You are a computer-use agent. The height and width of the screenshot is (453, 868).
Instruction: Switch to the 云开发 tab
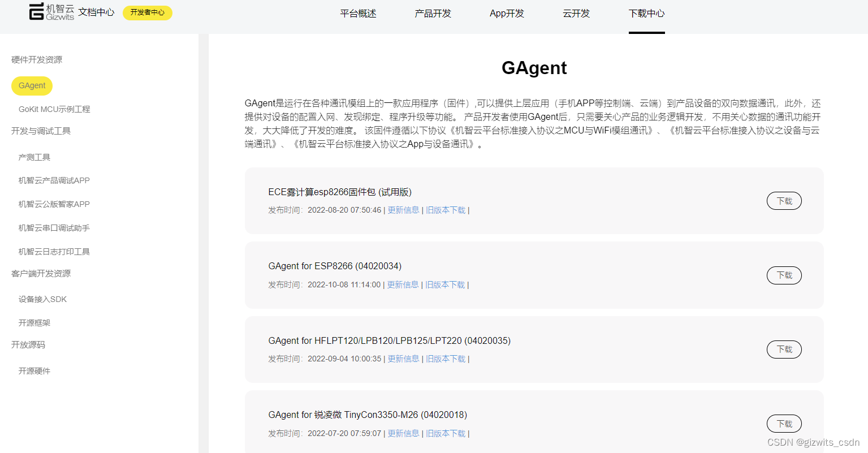point(576,14)
